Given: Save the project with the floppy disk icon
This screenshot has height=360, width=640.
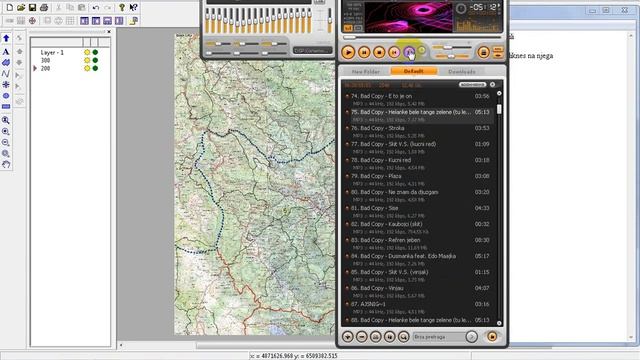Looking at the screenshot, I should tap(32, 7).
